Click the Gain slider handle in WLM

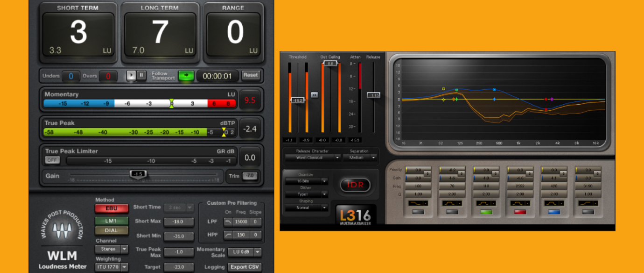[x=138, y=174]
